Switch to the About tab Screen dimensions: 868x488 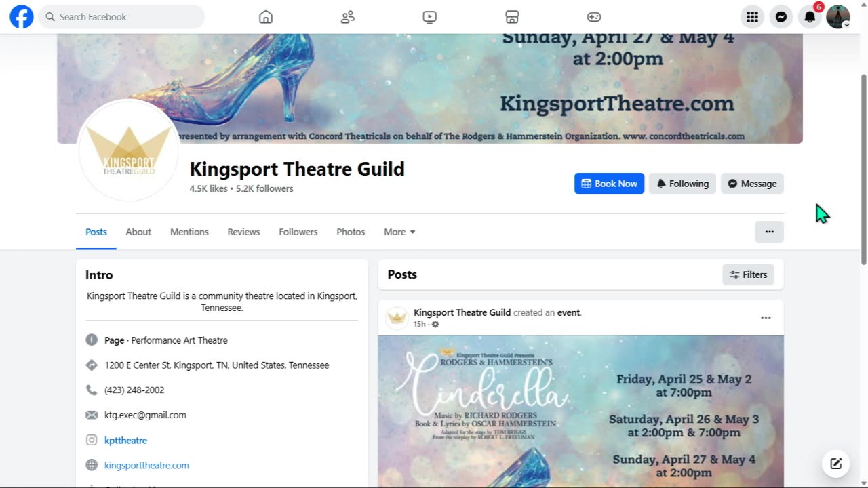click(x=138, y=232)
